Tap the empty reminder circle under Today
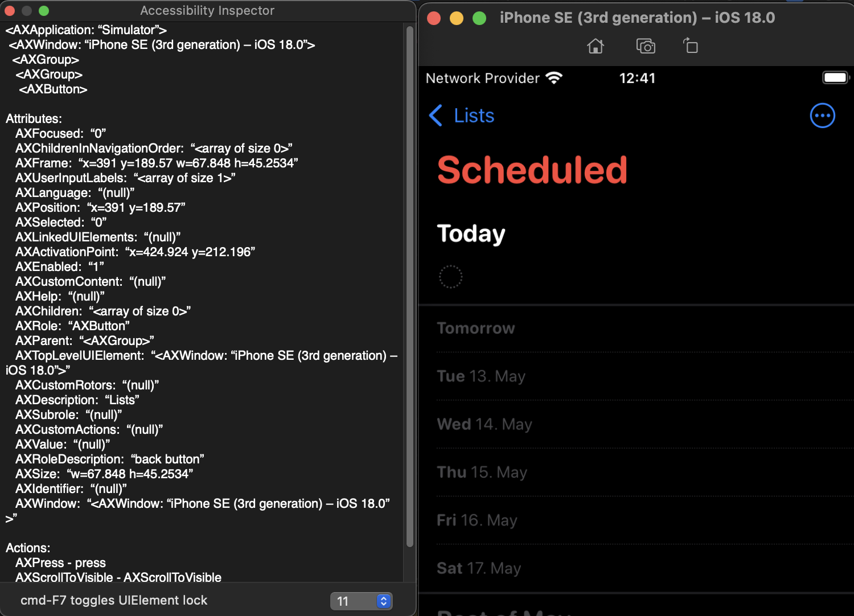 tap(450, 277)
